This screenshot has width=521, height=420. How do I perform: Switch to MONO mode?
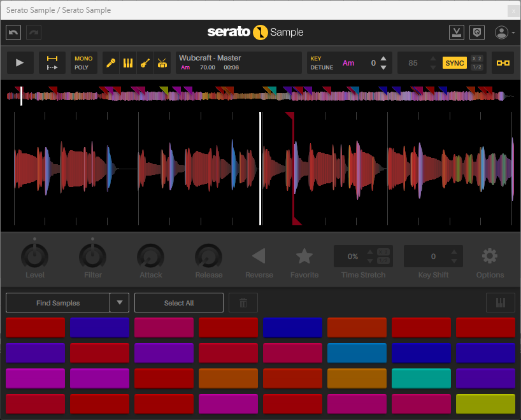coord(83,59)
